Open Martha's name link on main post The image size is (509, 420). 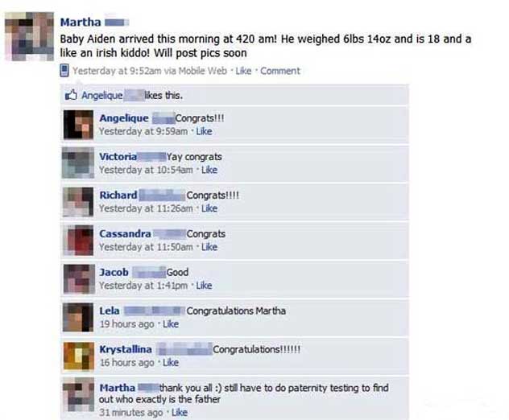click(x=81, y=22)
